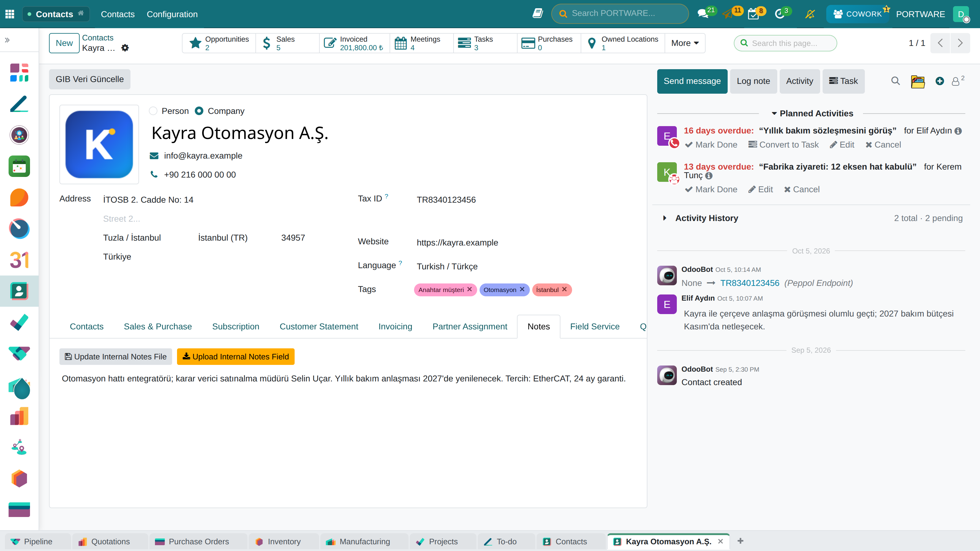Click the Search this page input
Image resolution: width=980 pixels, height=551 pixels.
(x=785, y=43)
